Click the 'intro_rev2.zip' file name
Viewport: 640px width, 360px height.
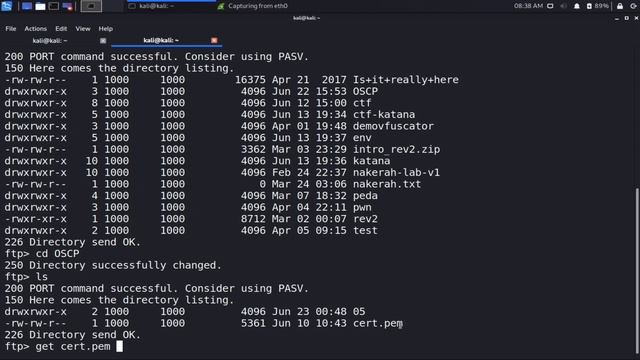pyautogui.click(x=396, y=149)
